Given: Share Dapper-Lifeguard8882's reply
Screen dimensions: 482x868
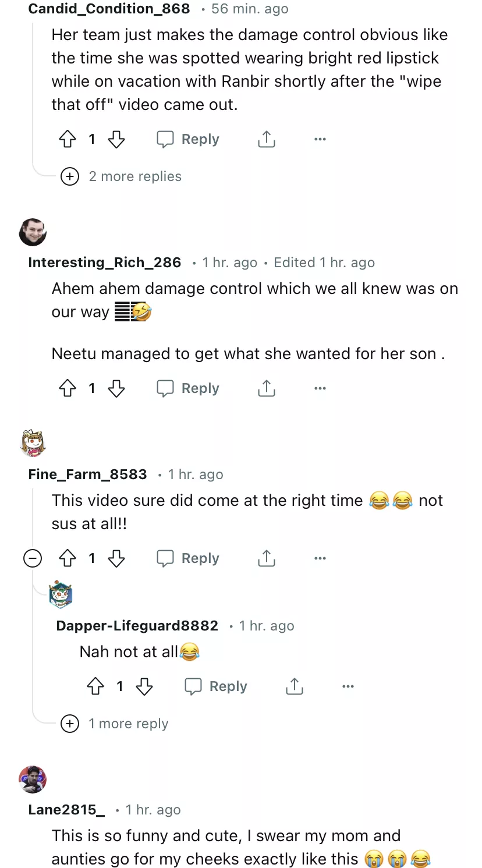Looking at the screenshot, I should pos(294,686).
